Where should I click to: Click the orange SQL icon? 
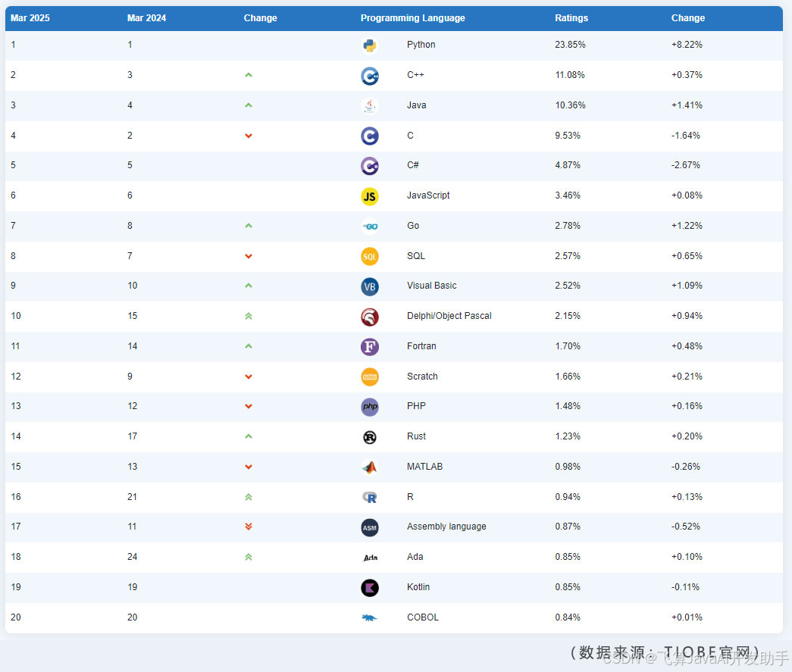point(370,257)
